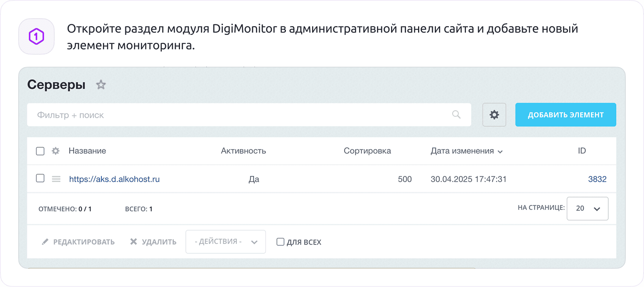Sort by the Сортировка column header
Image resolution: width=644 pixels, height=287 pixels.
(367, 151)
